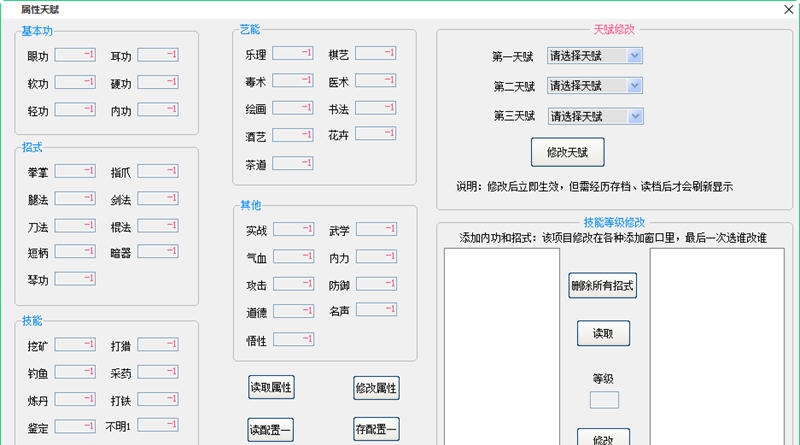Expand the 第二天赋 combo box
This screenshot has width=800, height=445.
coord(595,86)
